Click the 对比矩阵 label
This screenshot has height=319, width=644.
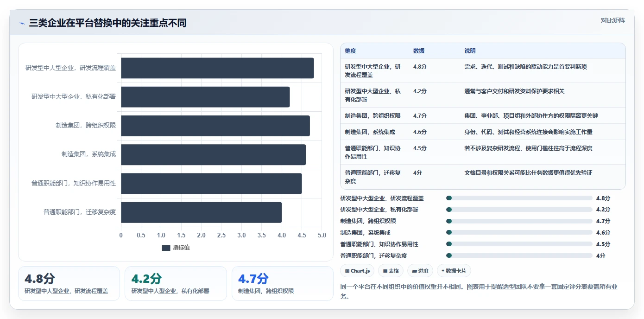pyautogui.click(x=612, y=20)
